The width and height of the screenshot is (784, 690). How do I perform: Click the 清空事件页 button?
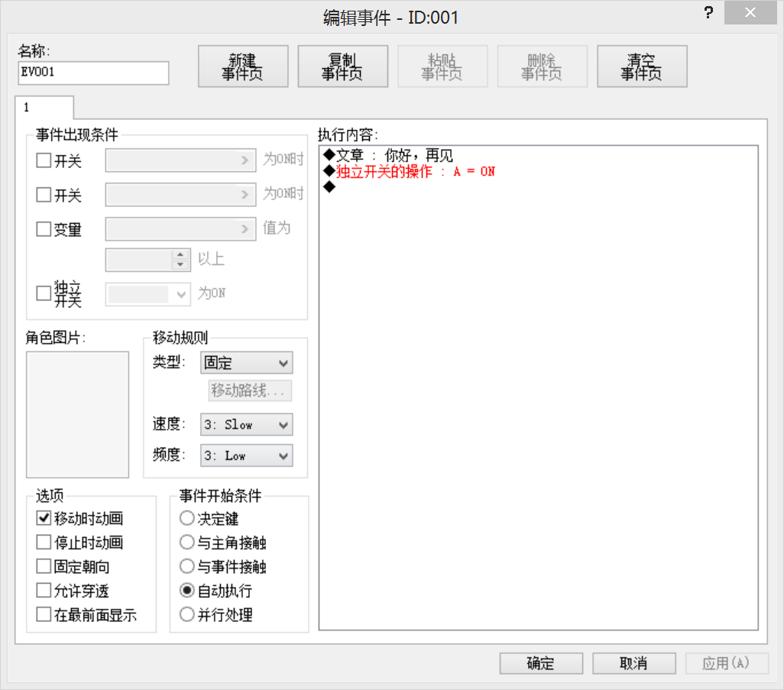coord(642,66)
